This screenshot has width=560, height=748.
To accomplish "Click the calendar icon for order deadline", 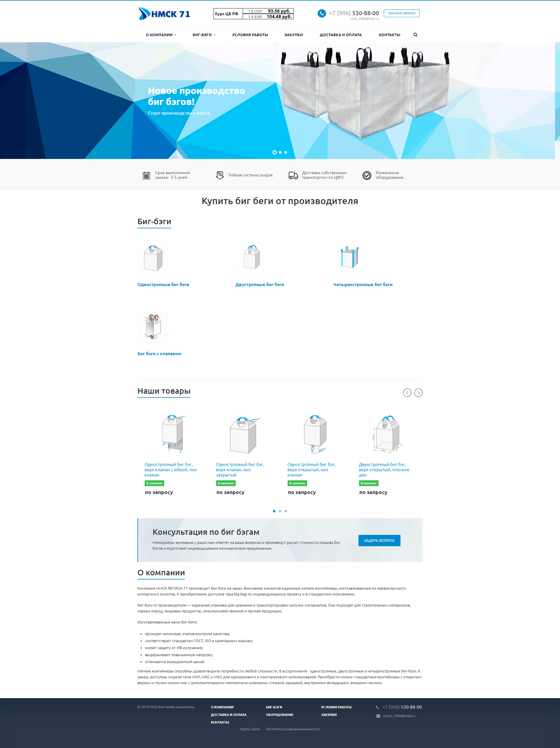I will (x=146, y=175).
